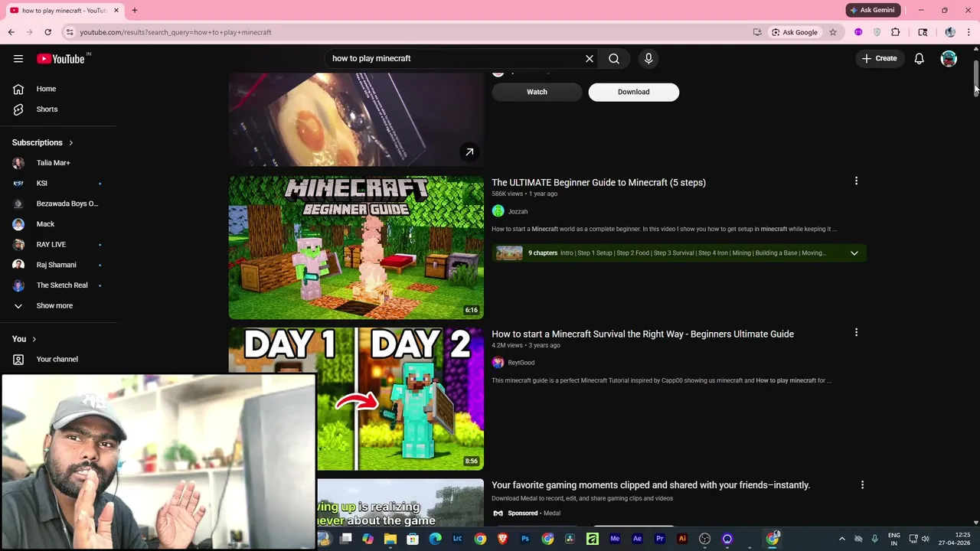980x551 pixels.
Task: Open the ad's external link arrow icon
Action: click(x=469, y=152)
